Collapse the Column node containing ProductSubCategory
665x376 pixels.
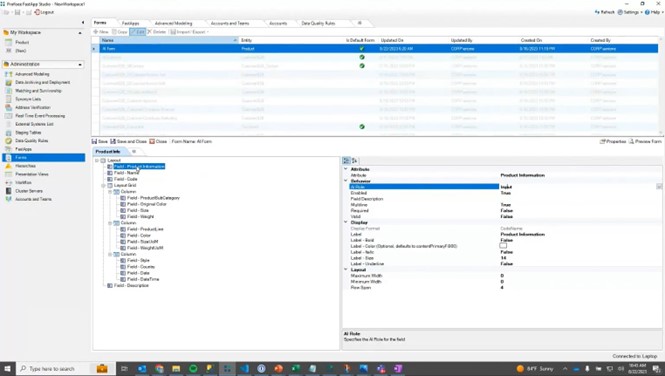pyautogui.click(x=110, y=192)
